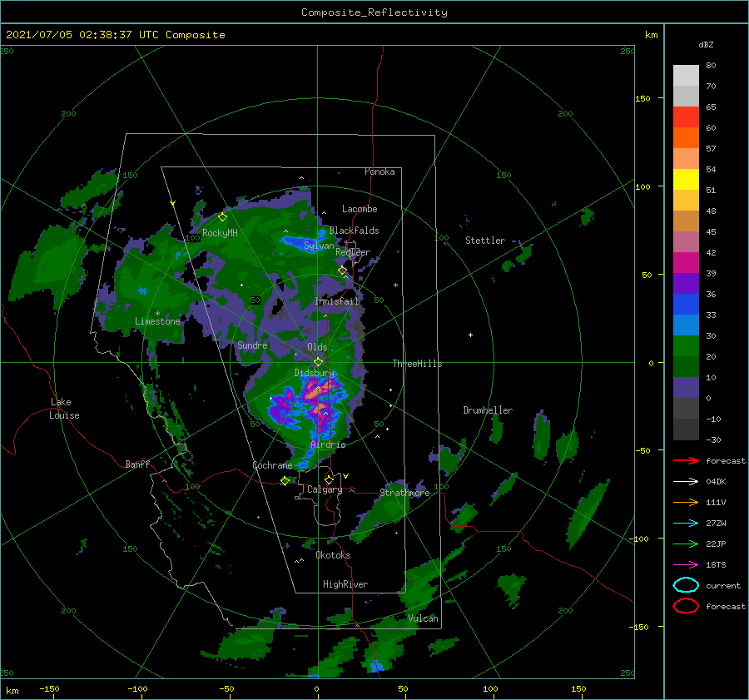Click the yellow diamond marker near RedDeer
The width and height of the screenshot is (749, 700).
(x=342, y=271)
